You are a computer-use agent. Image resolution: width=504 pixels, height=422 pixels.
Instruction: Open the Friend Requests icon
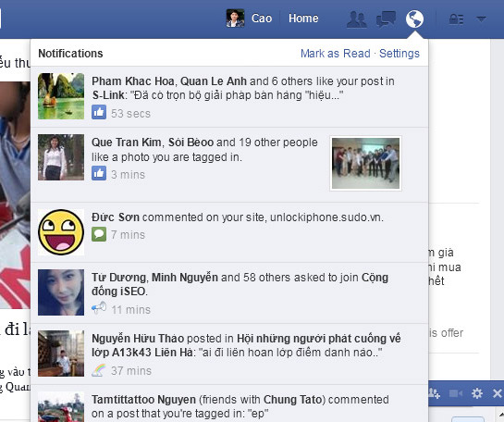(x=356, y=19)
